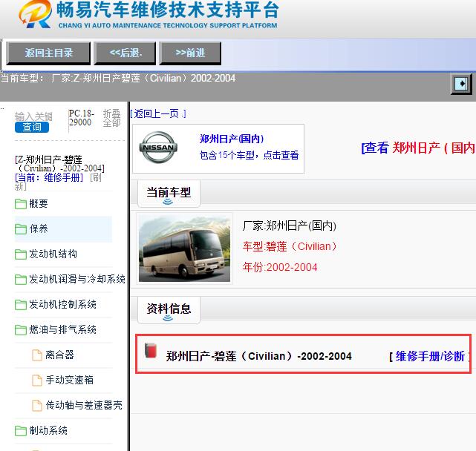The image size is (476, 451).
Task: Click the 发动机结构 folder icon
Action: tap(21, 254)
